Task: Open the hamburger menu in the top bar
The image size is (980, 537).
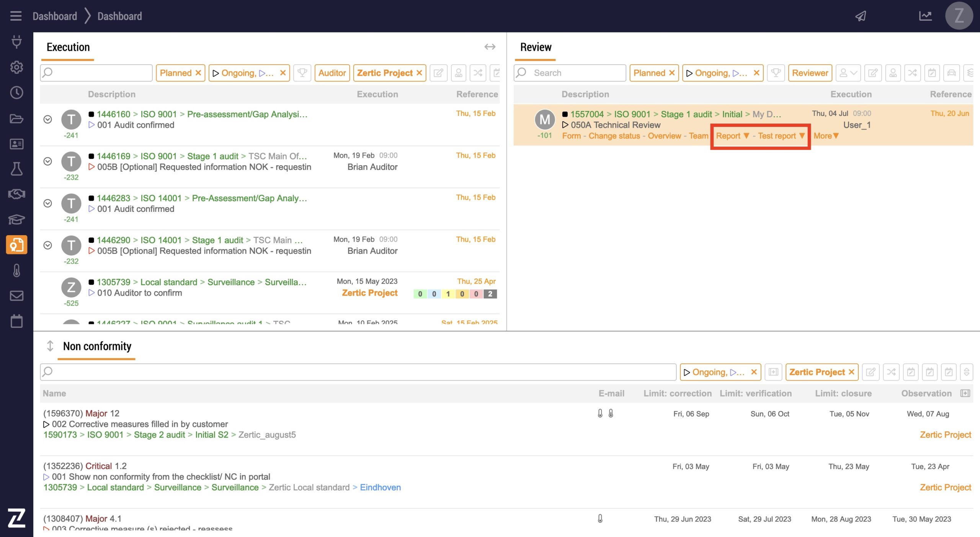Action: tap(16, 16)
